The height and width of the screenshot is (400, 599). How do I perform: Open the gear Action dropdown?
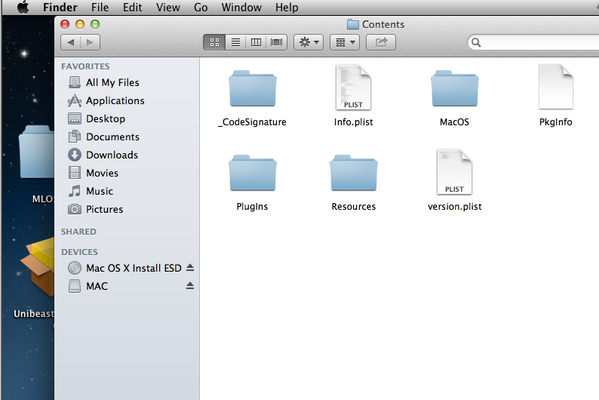coord(309,42)
